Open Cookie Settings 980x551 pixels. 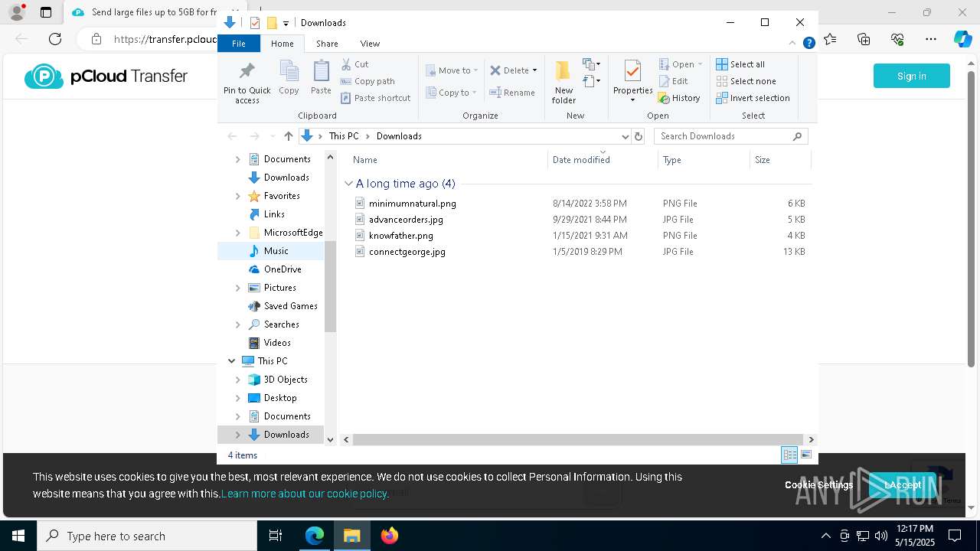818,484
